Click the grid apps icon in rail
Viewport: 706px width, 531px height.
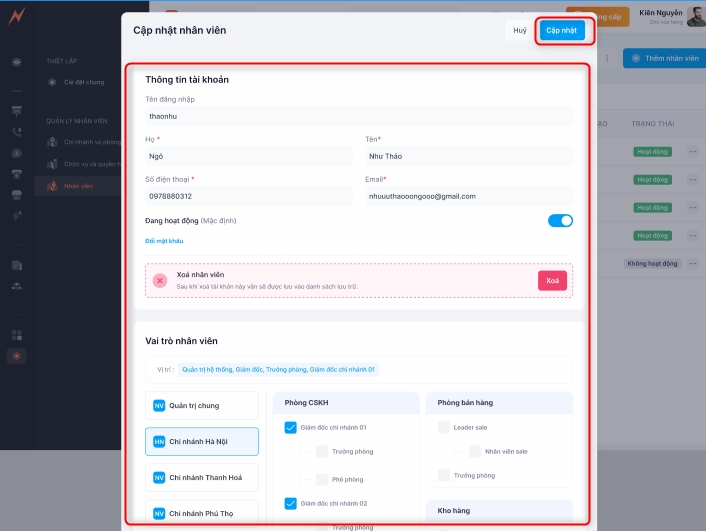pos(17,335)
